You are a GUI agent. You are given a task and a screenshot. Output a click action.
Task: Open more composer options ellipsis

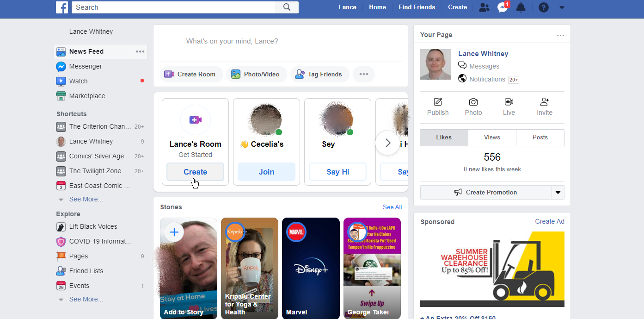pos(364,74)
